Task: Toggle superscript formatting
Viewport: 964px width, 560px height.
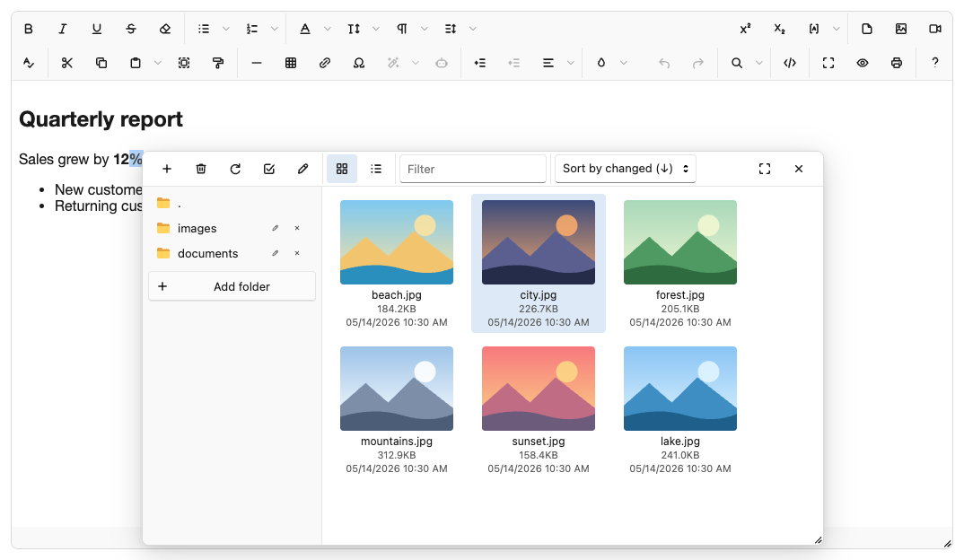Action: 745,29
